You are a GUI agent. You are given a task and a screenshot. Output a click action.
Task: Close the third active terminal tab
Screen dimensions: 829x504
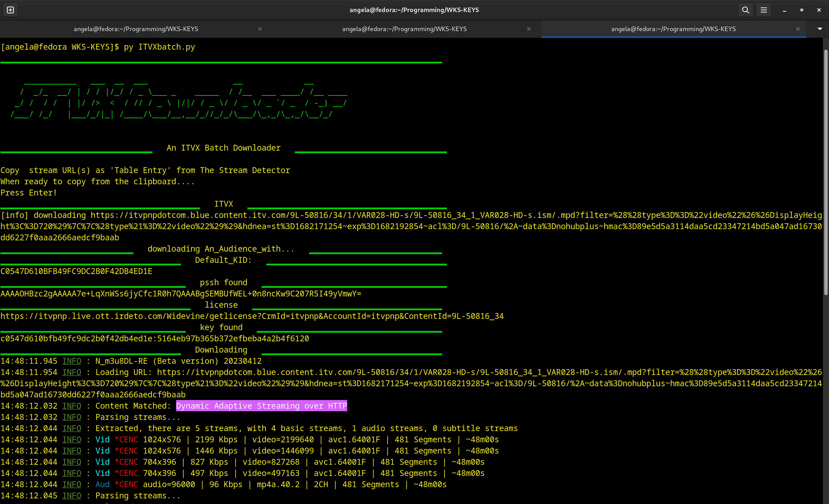tap(798, 29)
